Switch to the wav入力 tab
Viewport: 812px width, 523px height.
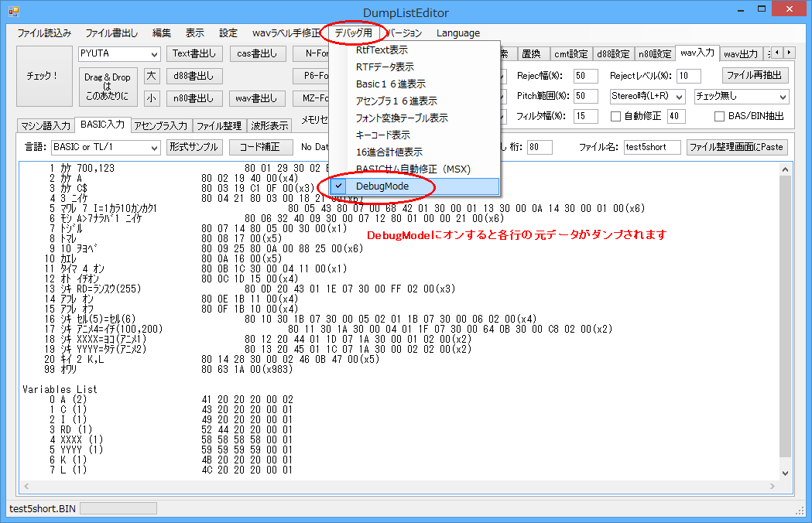point(697,53)
